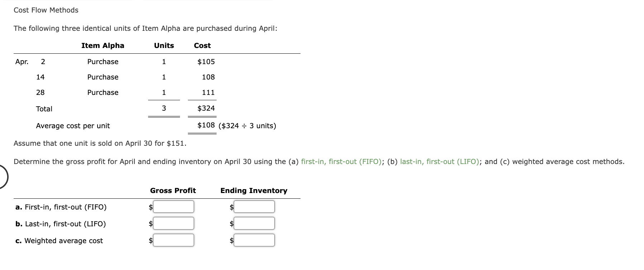Image resolution: width=644 pixels, height=270 pixels.
Task: Click the FIFO Gross Profit input field
Action: [x=173, y=206]
